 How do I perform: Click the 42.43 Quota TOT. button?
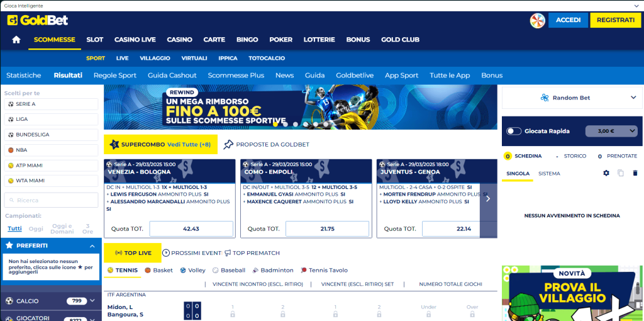tap(191, 228)
